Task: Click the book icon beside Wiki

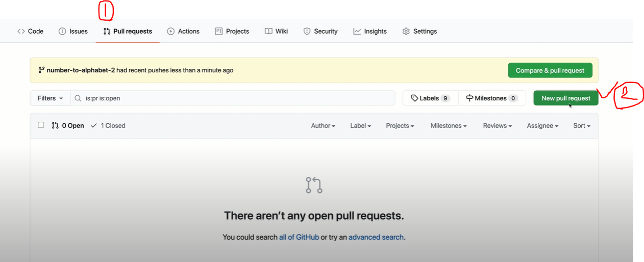Action: (x=268, y=31)
